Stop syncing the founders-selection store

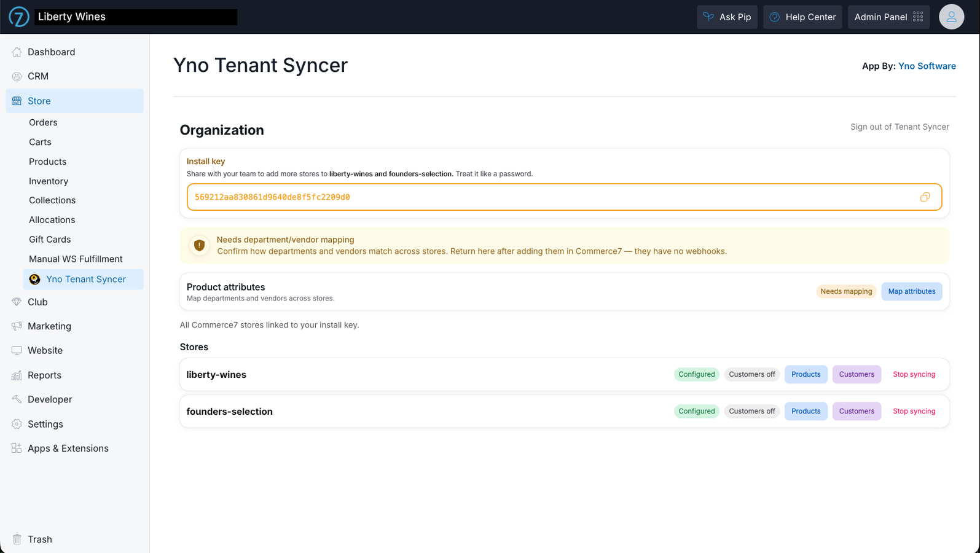(x=914, y=411)
